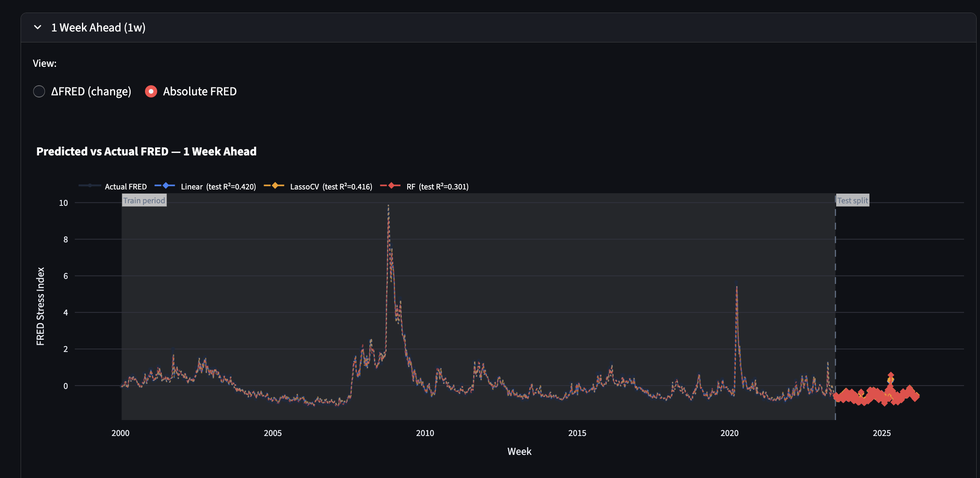
Task: Hide RF (test R²=0.301) legend label
Action: pyautogui.click(x=437, y=186)
